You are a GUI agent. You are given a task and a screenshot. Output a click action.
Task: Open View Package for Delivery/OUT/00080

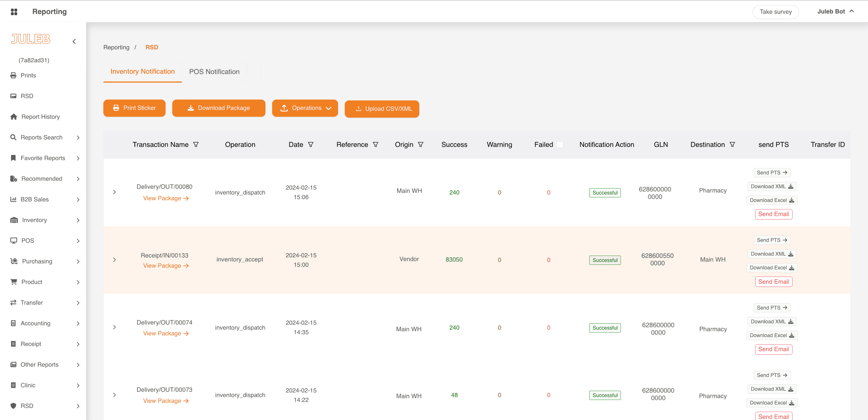click(x=166, y=198)
